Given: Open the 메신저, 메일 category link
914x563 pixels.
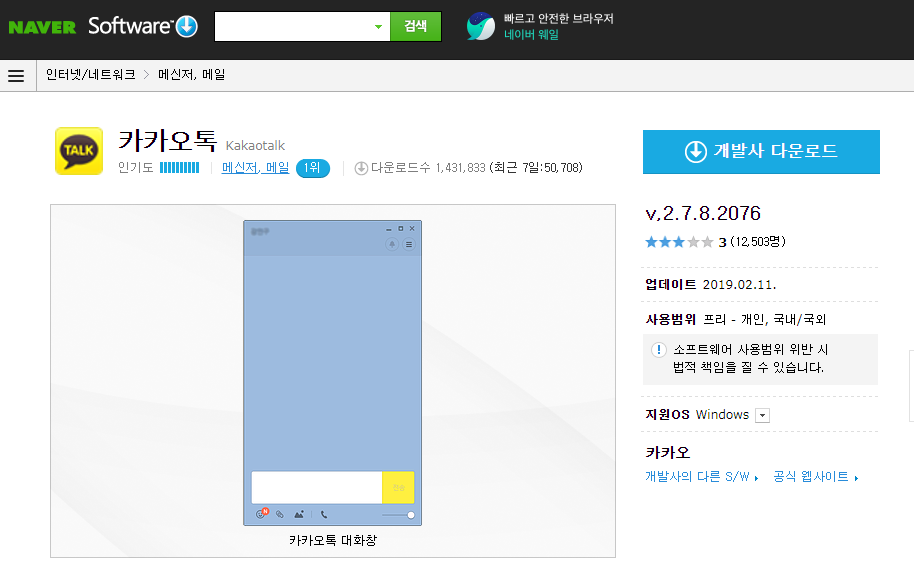Looking at the screenshot, I should [255, 168].
